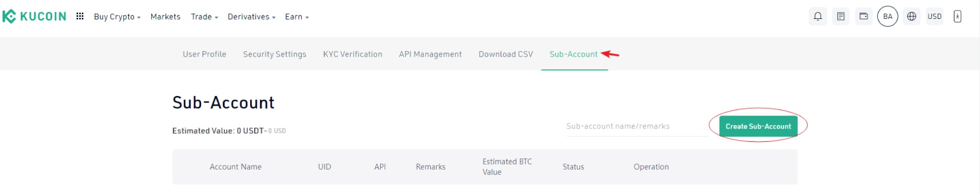Focus the Sub-account name/remarks search field
The image size is (980, 194).
pyautogui.click(x=637, y=126)
